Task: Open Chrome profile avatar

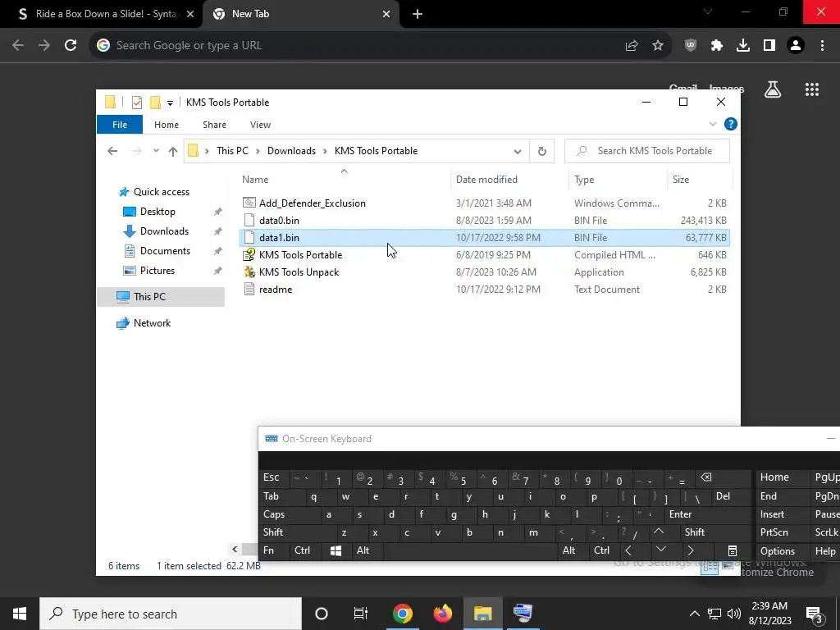Action: pos(796,46)
